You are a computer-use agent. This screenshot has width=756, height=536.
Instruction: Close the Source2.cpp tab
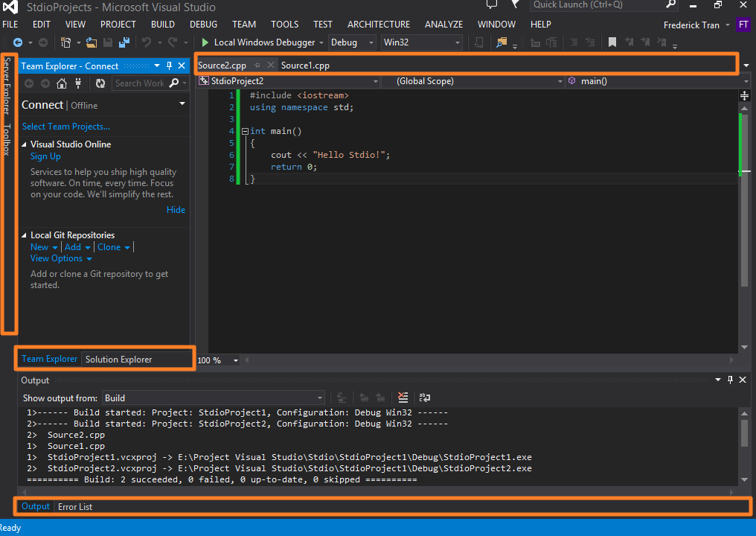click(271, 65)
